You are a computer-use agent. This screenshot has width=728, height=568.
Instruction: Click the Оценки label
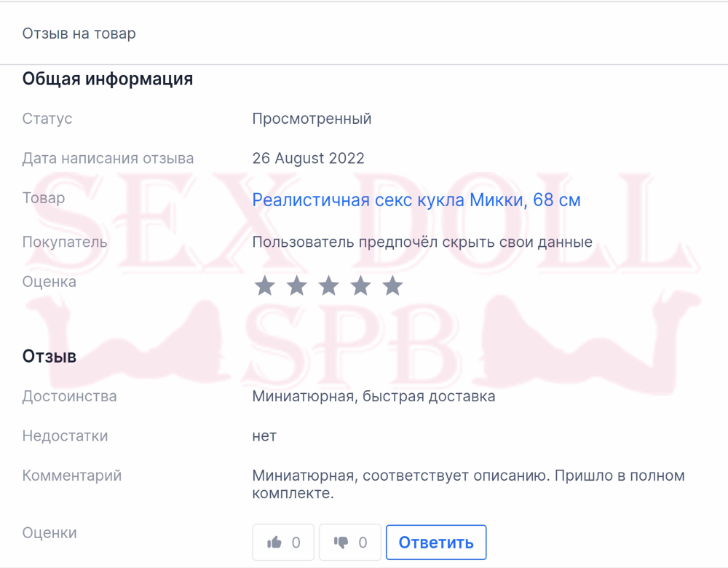point(50,533)
